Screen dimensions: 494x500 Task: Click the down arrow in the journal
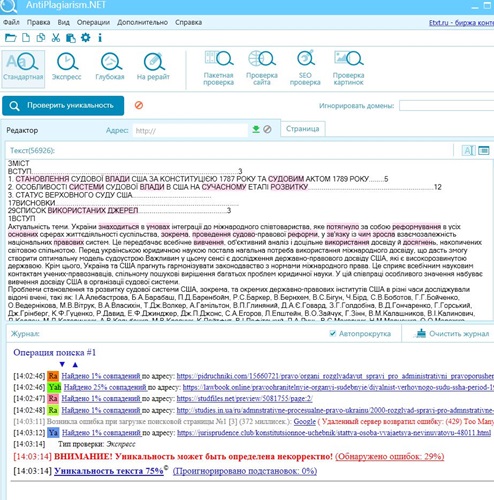coord(62,364)
